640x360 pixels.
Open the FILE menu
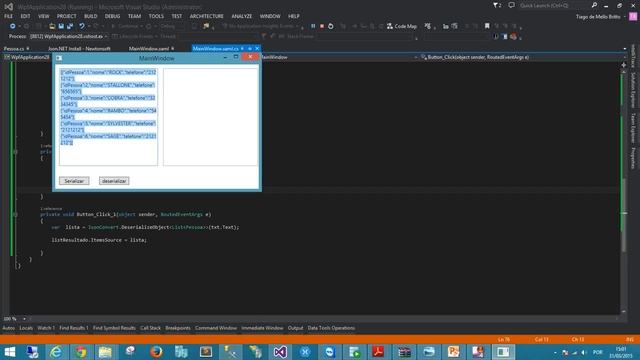pos(9,16)
